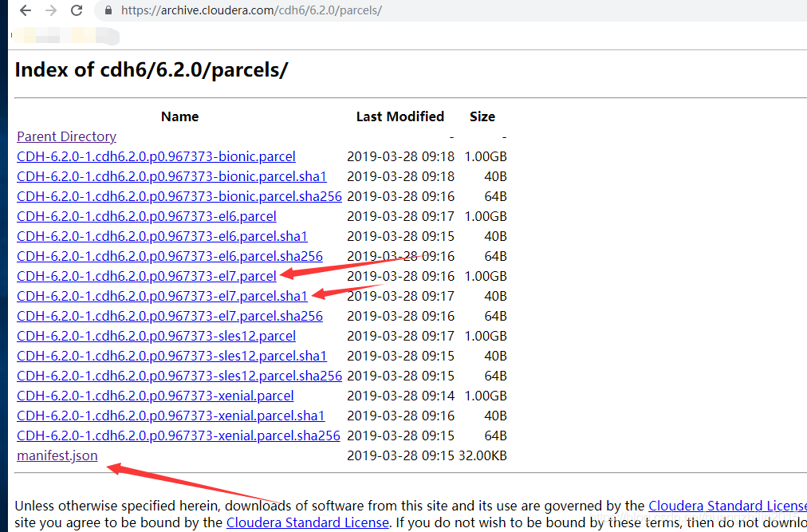
Task: Click the 40B size of el7.parcel.sha1
Action: (496, 296)
